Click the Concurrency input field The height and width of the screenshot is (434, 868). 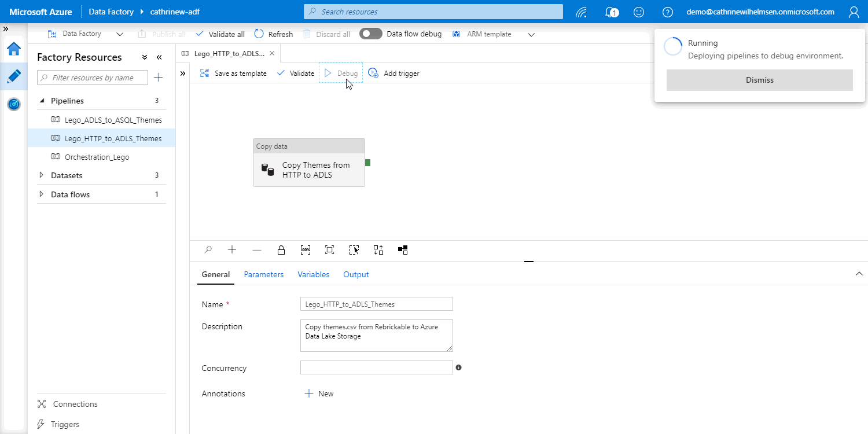click(376, 367)
